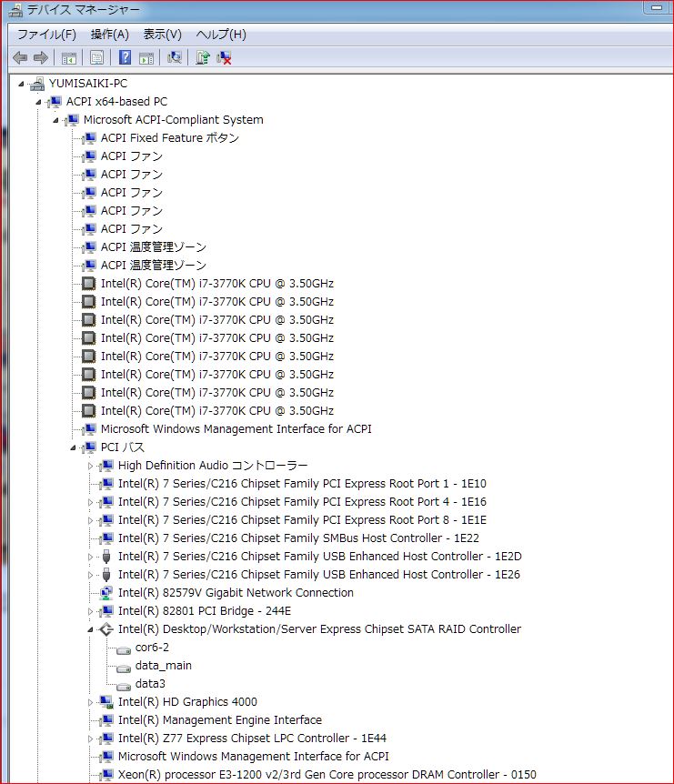This screenshot has width=674, height=784.
Task: Click the show/hide action pane icon
Action: [146, 58]
